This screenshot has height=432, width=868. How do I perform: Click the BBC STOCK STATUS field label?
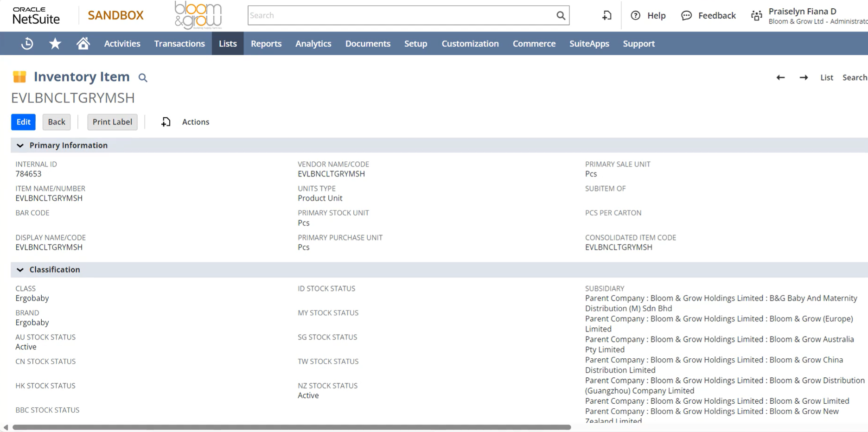(x=47, y=410)
